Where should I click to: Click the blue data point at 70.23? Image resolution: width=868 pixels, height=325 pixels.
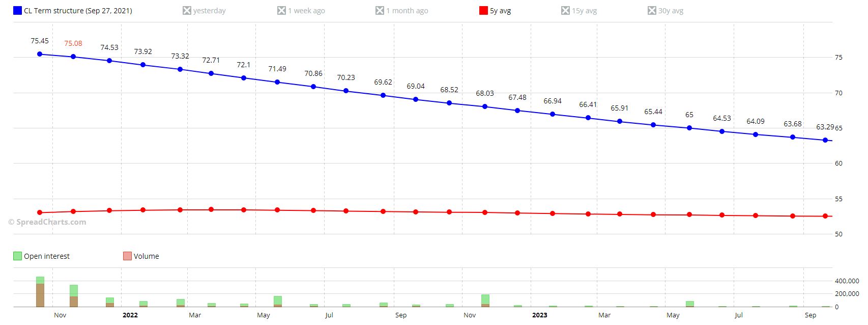[346, 91]
